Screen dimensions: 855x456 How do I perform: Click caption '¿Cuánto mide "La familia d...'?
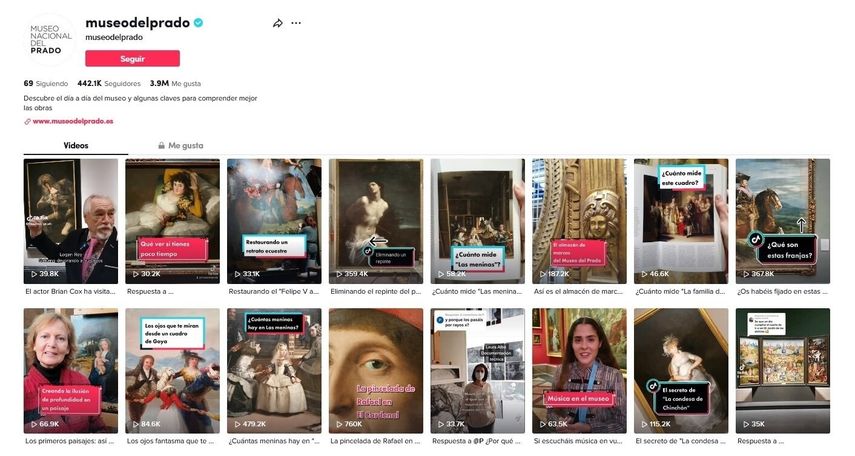point(681,292)
